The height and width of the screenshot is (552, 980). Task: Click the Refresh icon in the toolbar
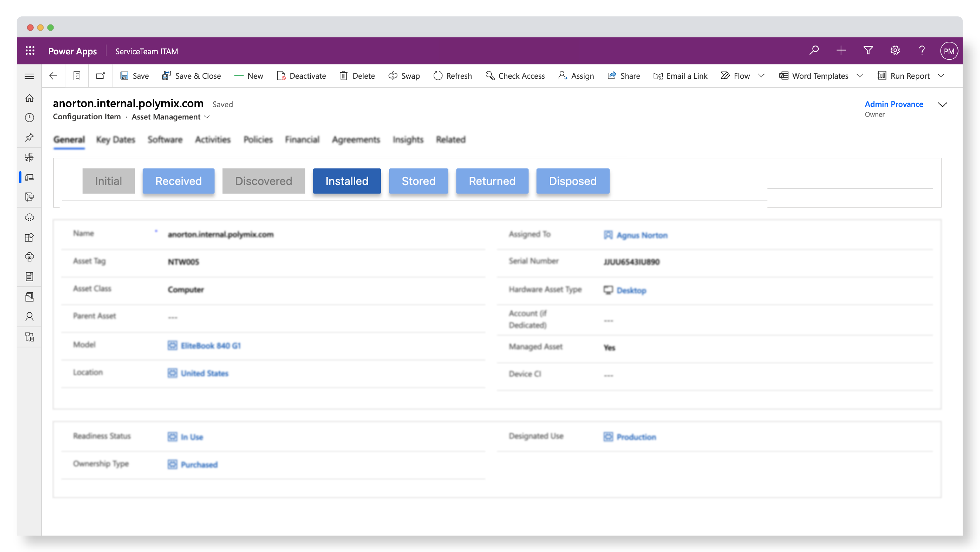[x=438, y=76]
